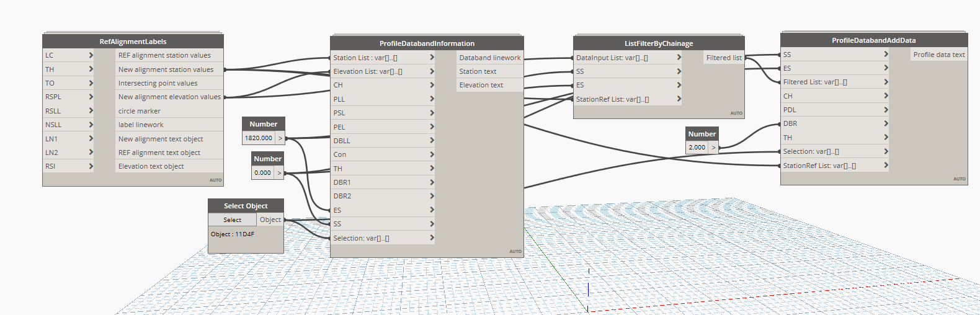
Task: Click the LN2 port chevron
Action: (x=91, y=153)
